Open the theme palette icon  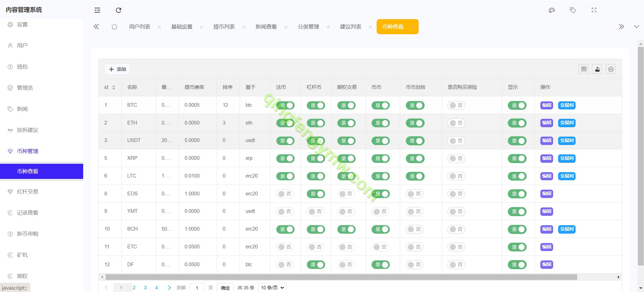(x=552, y=10)
